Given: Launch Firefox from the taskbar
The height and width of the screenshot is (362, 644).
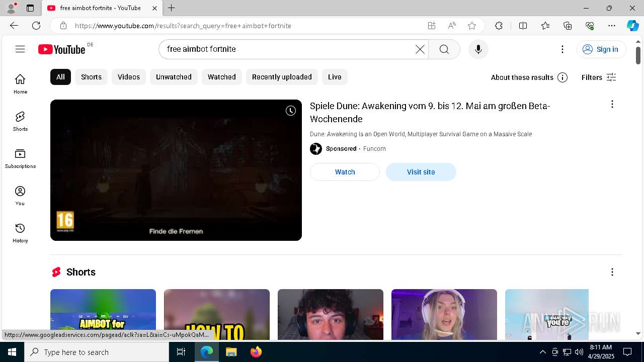Looking at the screenshot, I should tap(256, 352).
